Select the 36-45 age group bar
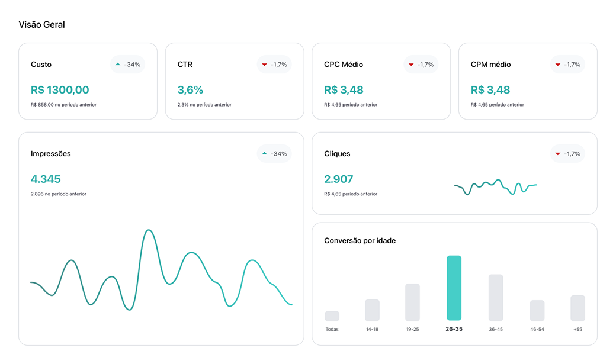The width and height of the screenshot is (616, 364). pos(496,298)
